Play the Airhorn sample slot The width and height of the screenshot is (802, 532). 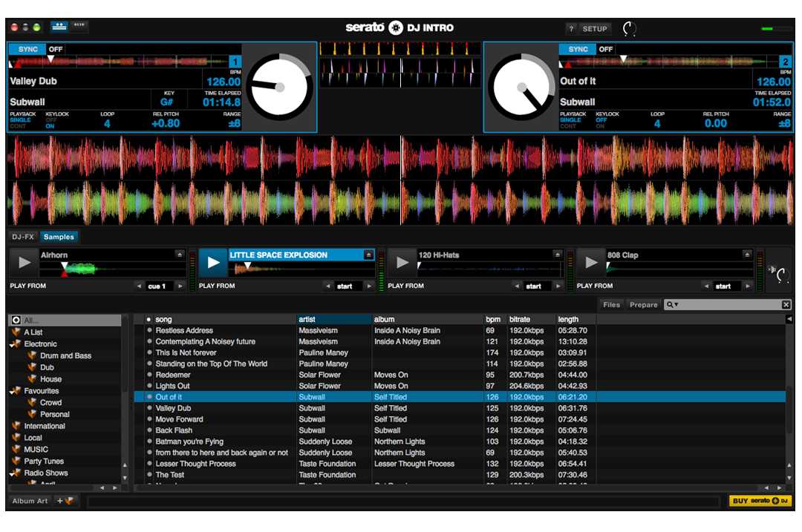25,262
